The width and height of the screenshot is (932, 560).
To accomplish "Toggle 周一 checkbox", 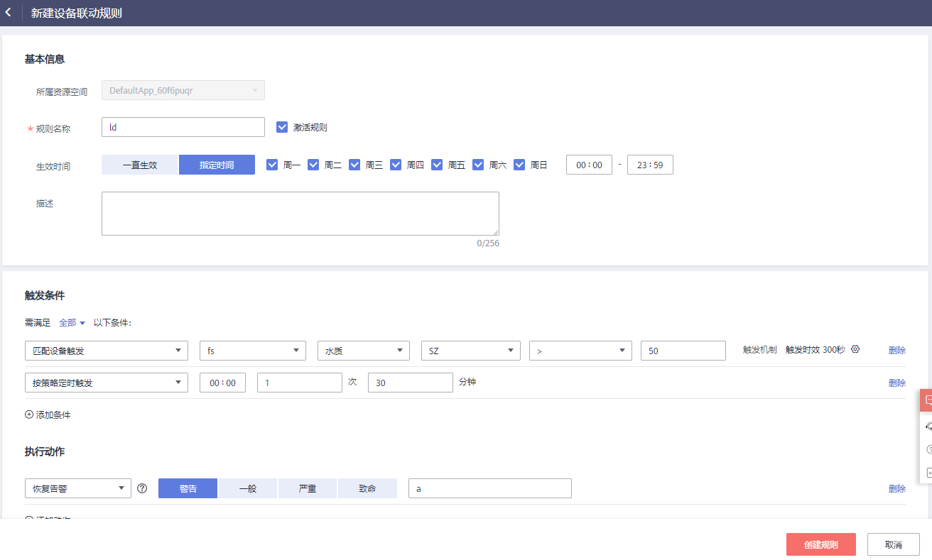I will pyautogui.click(x=272, y=165).
